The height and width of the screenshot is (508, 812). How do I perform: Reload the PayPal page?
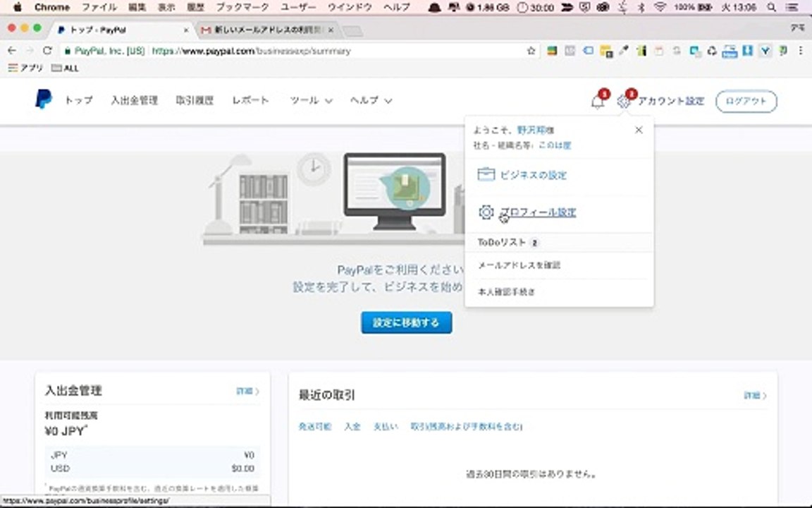pos(47,51)
